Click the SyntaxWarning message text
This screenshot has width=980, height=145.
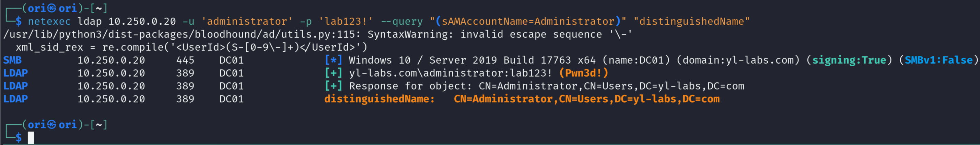point(410,34)
